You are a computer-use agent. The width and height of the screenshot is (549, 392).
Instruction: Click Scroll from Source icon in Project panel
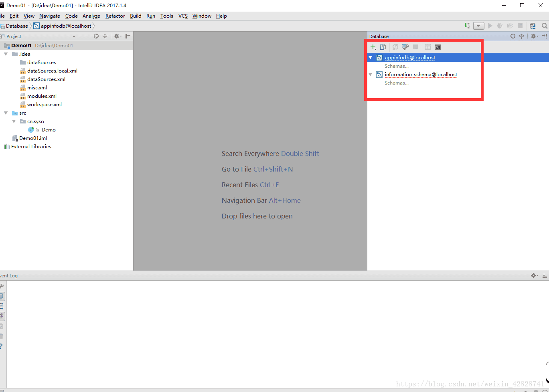pos(96,36)
